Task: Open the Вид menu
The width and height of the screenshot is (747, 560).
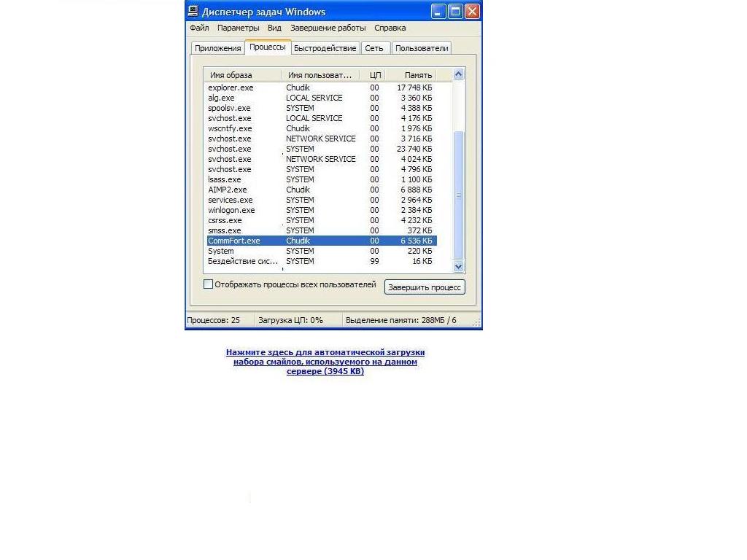Action: coord(274,28)
